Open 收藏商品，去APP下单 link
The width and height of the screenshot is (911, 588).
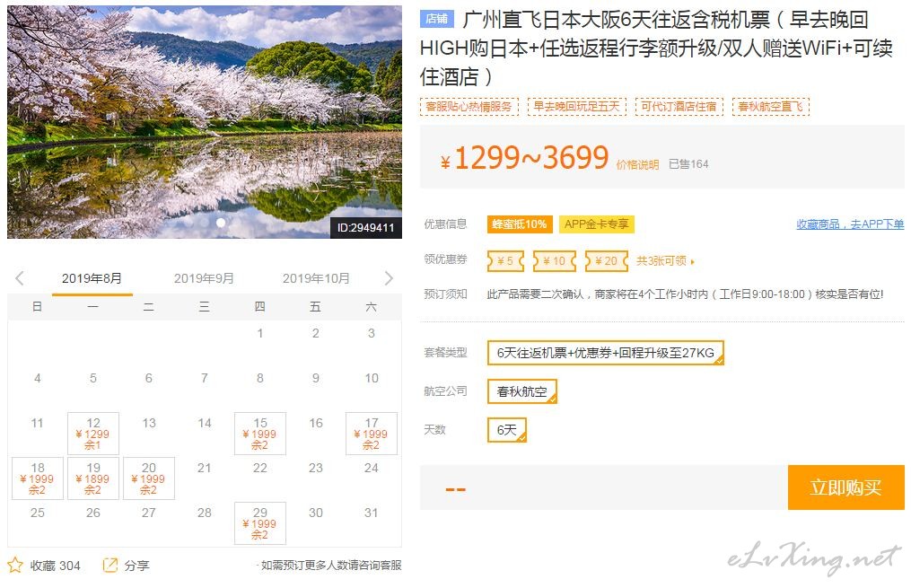click(850, 224)
